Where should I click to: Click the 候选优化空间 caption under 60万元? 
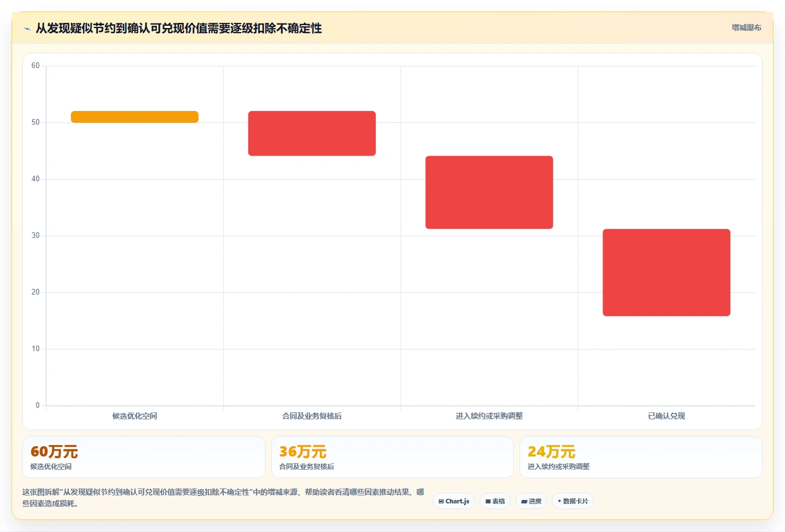[x=51, y=467]
